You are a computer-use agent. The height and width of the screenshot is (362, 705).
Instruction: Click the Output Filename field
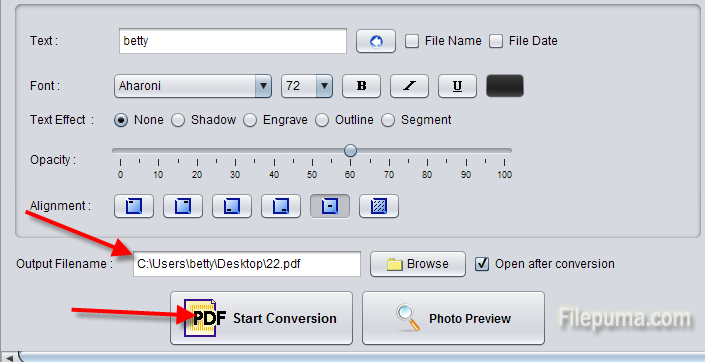247,264
